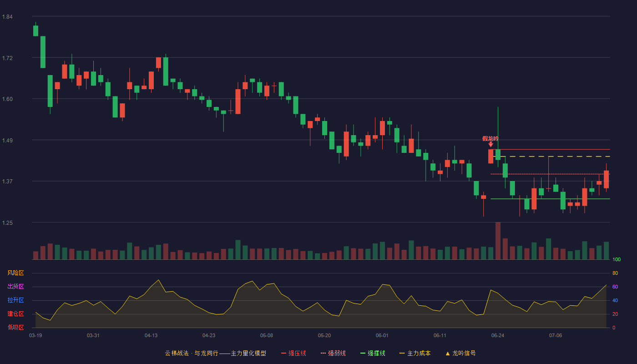
Task: Click the 05-20 date label
Action: pyautogui.click(x=324, y=335)
